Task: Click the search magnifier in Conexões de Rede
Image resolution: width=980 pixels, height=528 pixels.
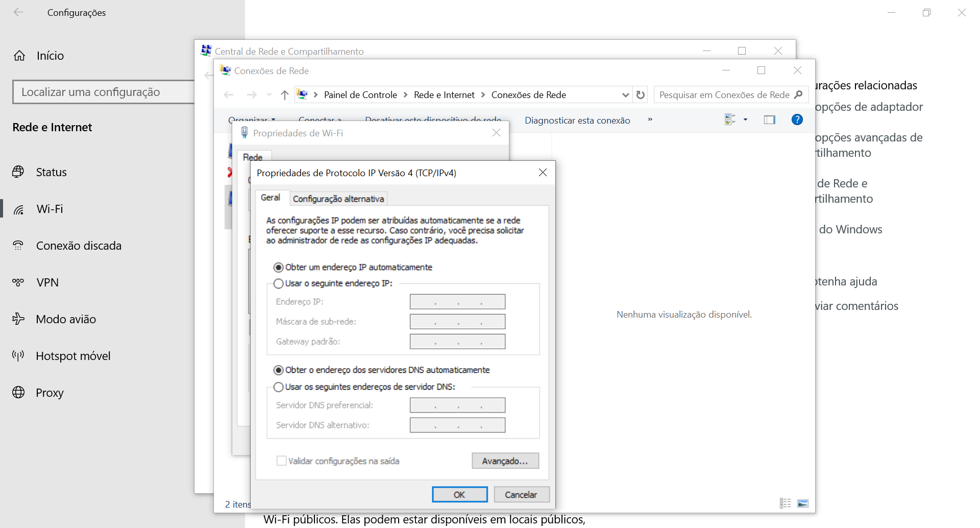Action: 799,94
